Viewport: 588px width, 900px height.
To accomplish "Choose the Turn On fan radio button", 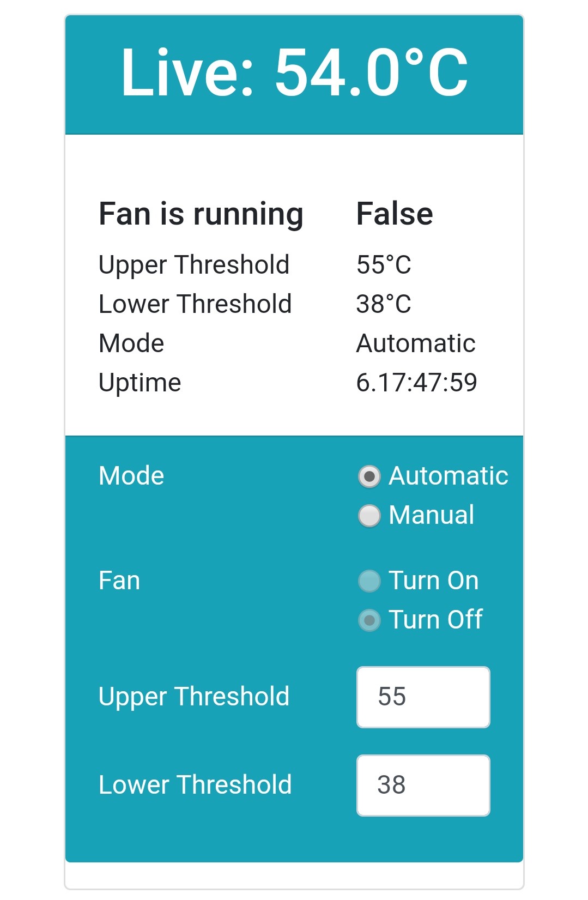I will [x=369, y=581].
